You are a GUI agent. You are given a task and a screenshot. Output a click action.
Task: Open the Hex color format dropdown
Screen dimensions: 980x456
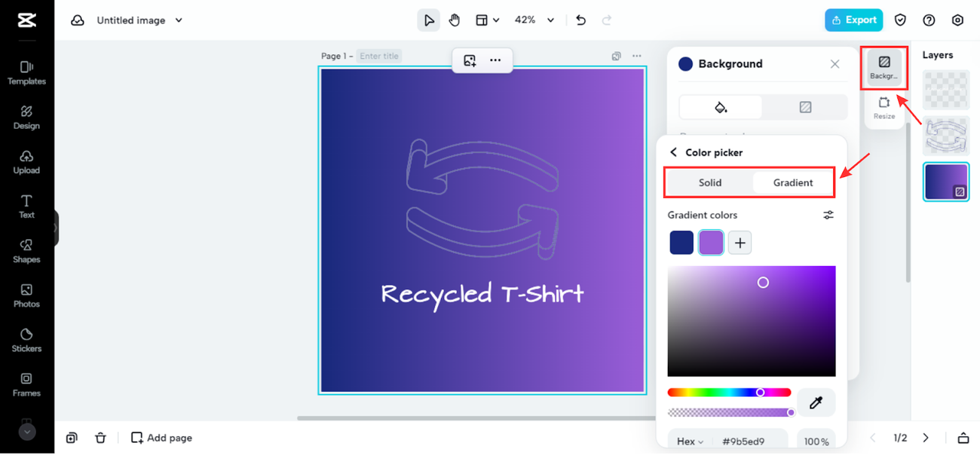click(x=690, y=442)
